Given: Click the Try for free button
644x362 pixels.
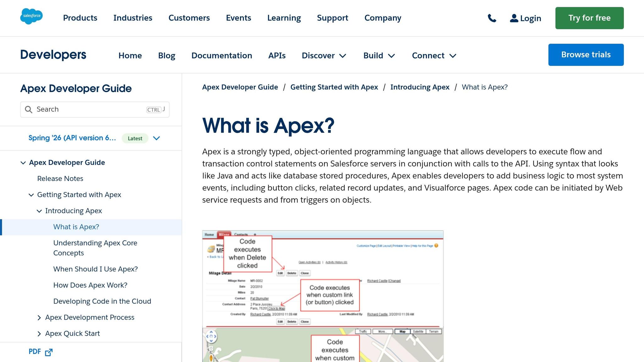Looking at the screenshot, I should pyautogui.click(x=589, y=18).
